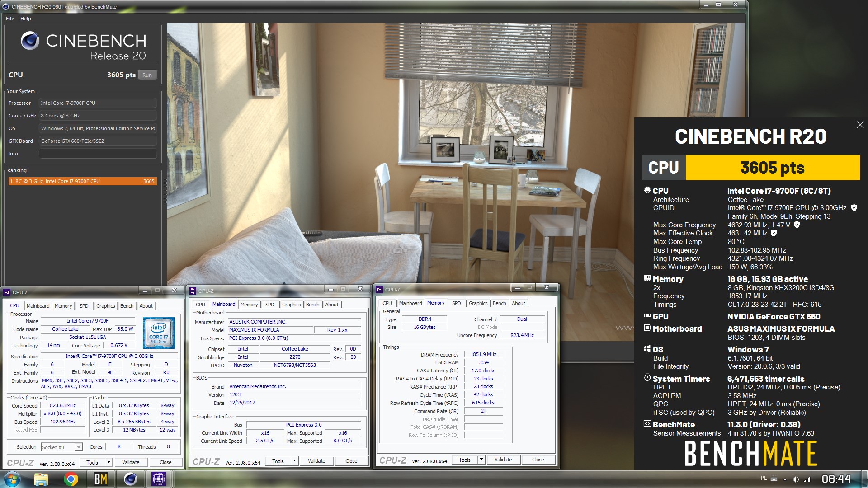Click the CPU-Z CPU window title icon
The image size is (868, 488).
[7, 292]
